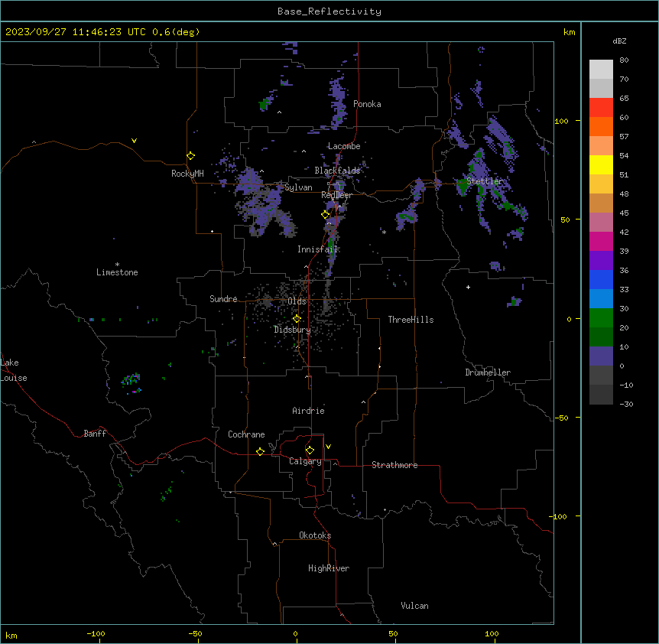Click the Limestone label

117,272
